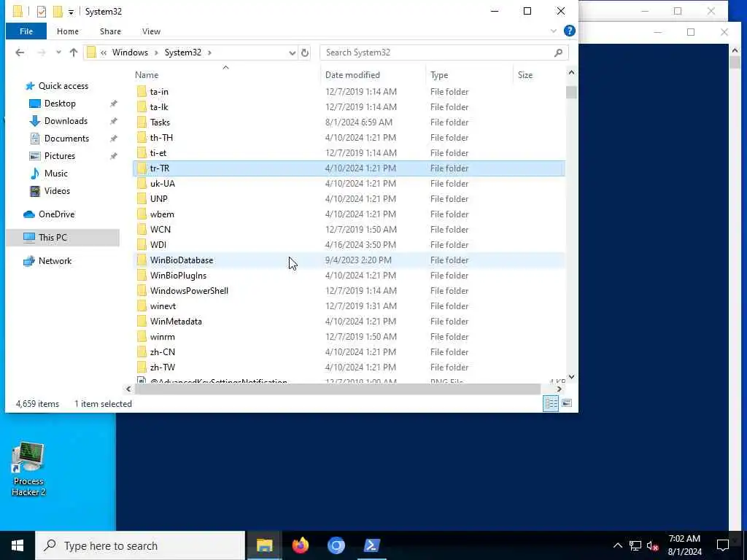
Task: Click the New folder quick access icon
Action: pos(58,12)
